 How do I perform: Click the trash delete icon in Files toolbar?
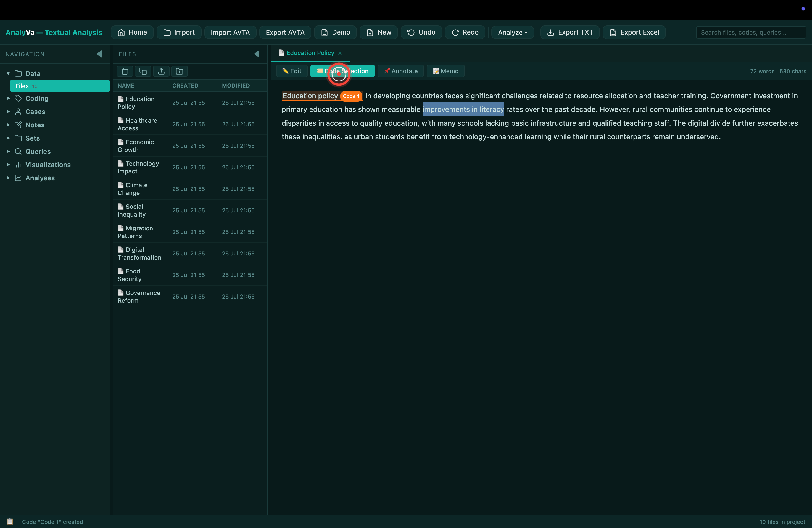click(x=125, y=71)
